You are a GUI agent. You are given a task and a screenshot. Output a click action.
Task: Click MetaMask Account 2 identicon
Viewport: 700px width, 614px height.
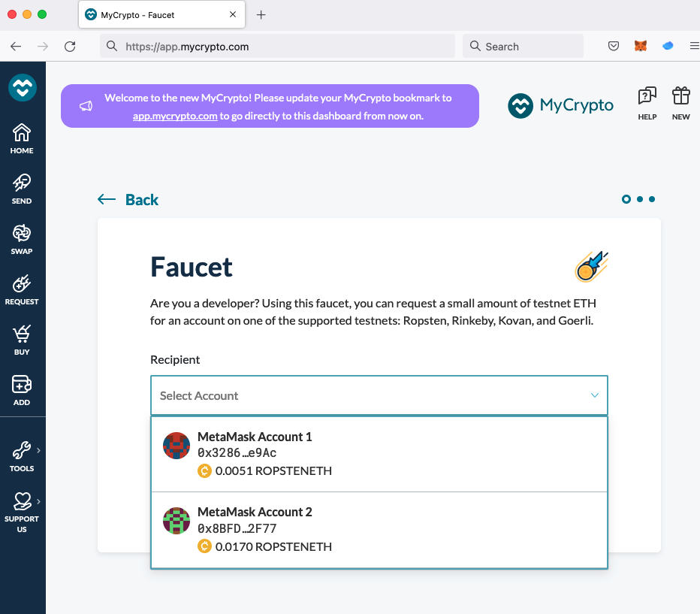point(177,521)
